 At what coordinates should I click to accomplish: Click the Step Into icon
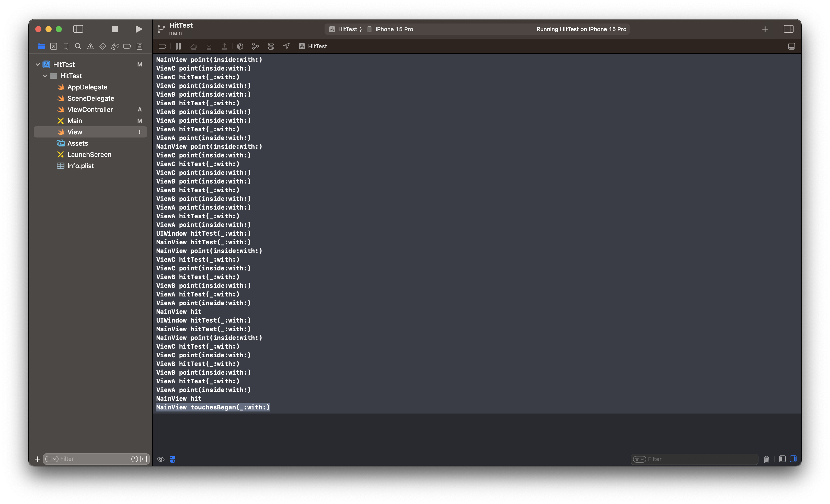209,46
